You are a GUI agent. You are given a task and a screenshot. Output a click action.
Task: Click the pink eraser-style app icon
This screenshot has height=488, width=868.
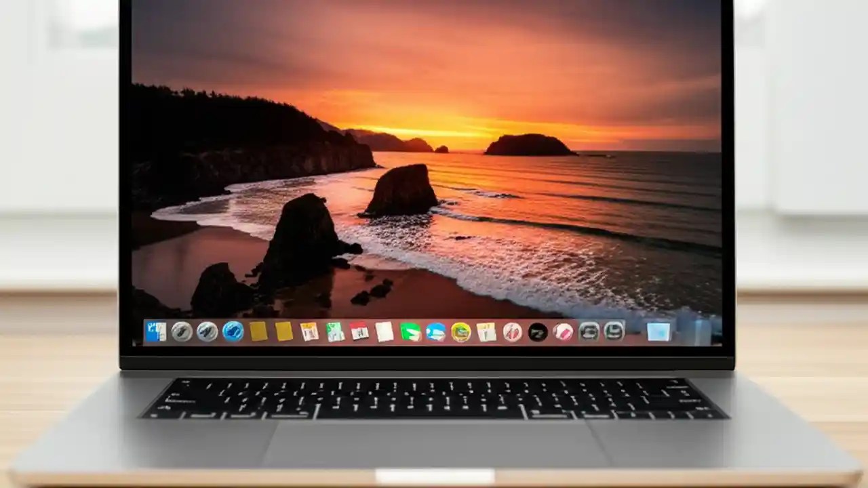pos(563,331)
